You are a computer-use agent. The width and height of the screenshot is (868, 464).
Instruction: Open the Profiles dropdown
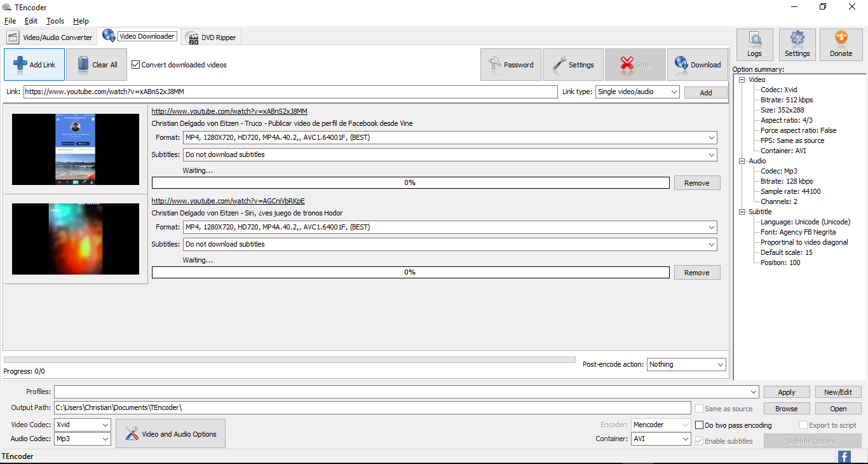(407, 392)
